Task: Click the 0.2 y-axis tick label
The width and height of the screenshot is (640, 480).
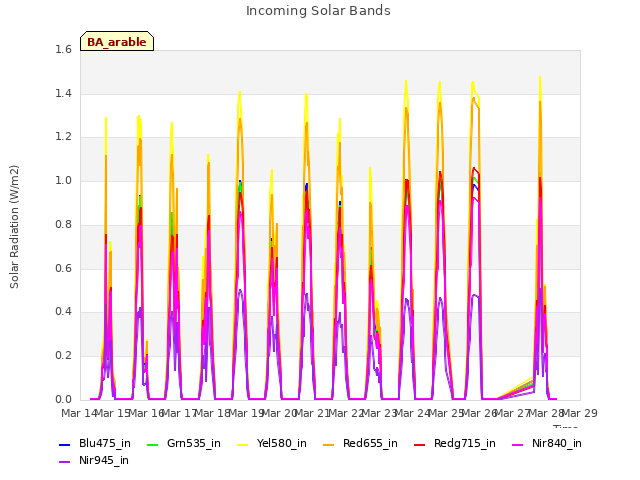Action: tap(63, 356)
